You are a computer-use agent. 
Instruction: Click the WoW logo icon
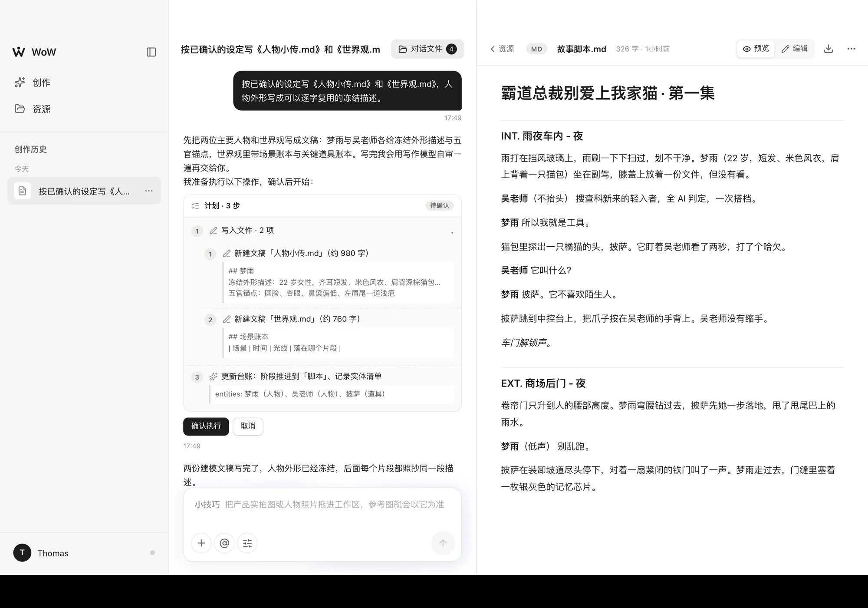coord(19,52)
